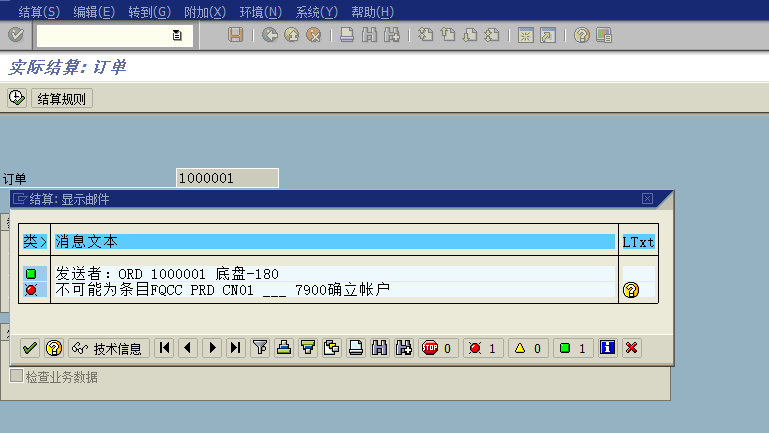Click the Find binoculars icon in main toolbar
The image size is (769, 433).
pos(369,35)
